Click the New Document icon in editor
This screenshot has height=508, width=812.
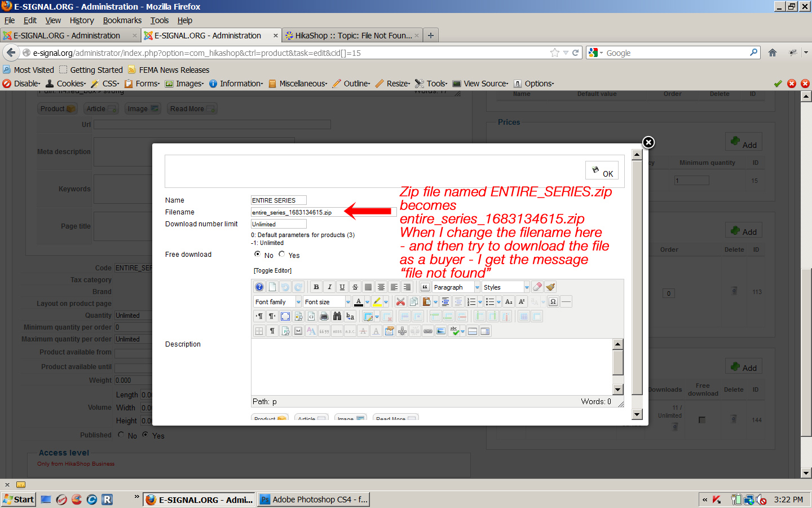point(272,287)
